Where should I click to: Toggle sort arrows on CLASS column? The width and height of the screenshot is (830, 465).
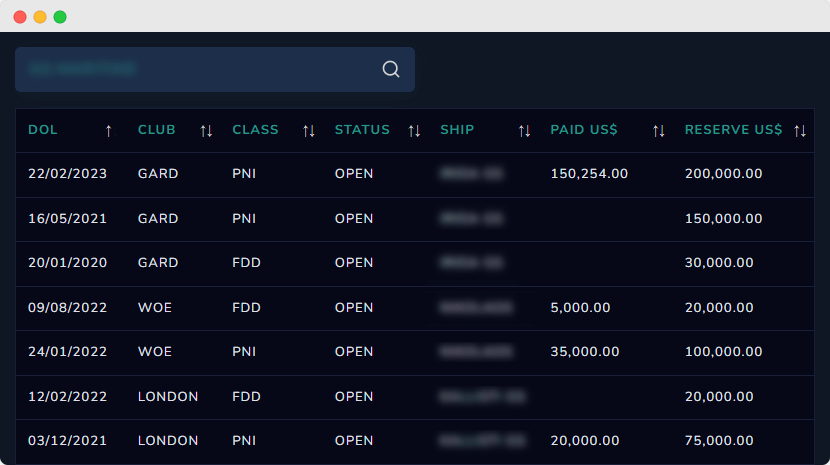click(309, 130)
